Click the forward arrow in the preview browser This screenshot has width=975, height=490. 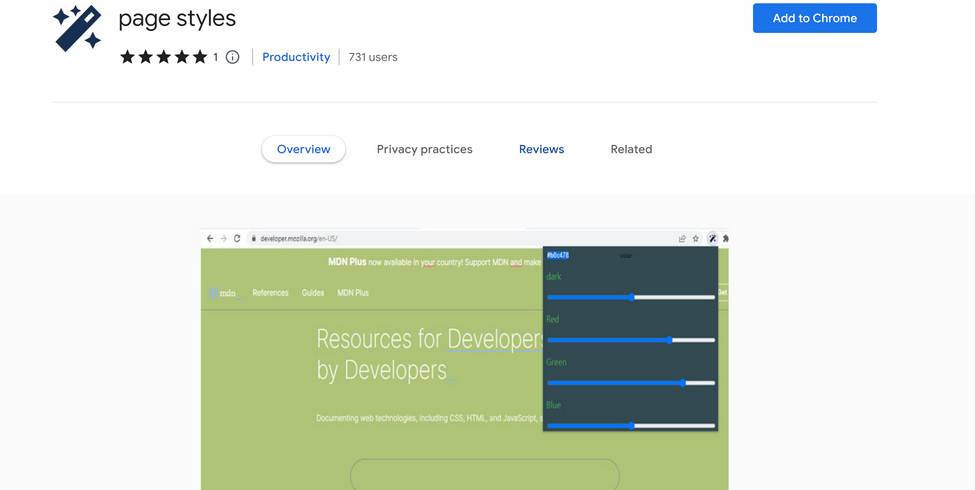[x=223, y=238]
